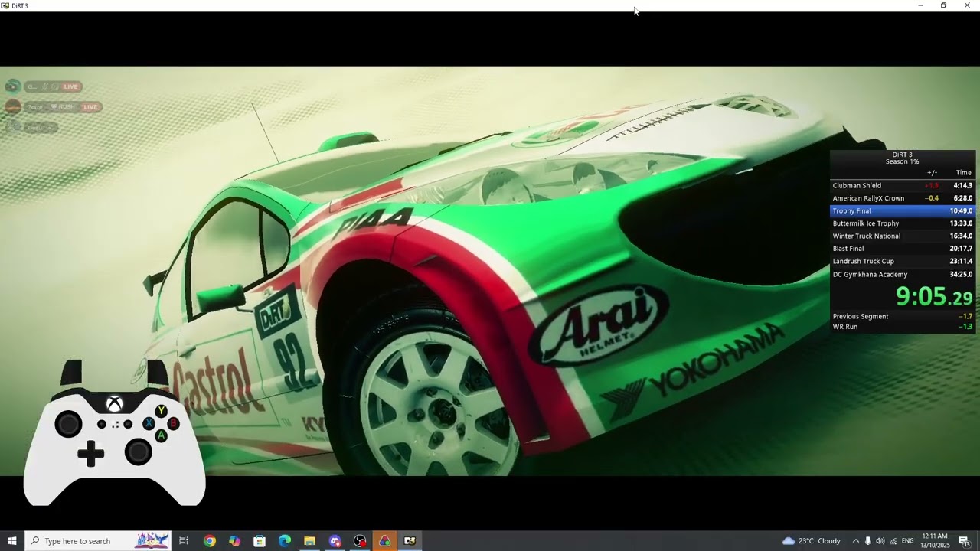Select the highlighted 'Trophy Final' split
Screen dimensions: 980x551
[902, 210]
